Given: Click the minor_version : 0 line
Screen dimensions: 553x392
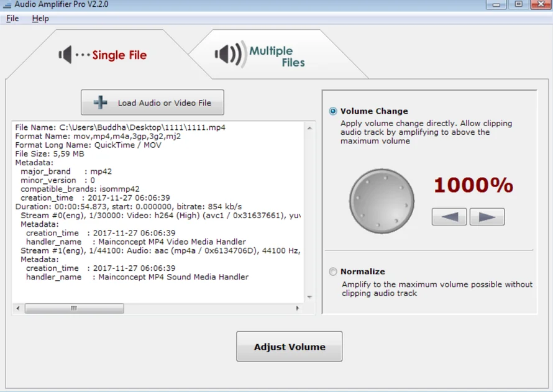Looking at the screenshot, I should 58,180.
